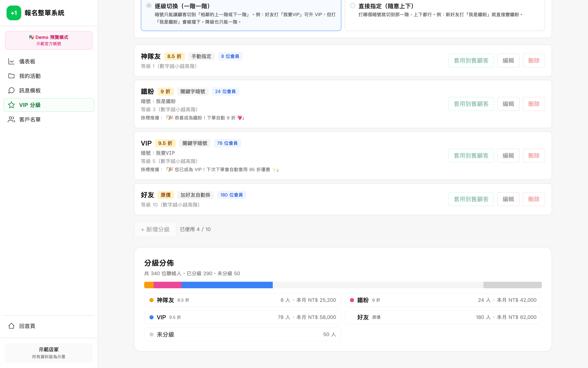The height and width of the screenshot is (368, 588).
Task: Click the dashboard chart icon
Action: pyautogui.click(x=11, y=61)
